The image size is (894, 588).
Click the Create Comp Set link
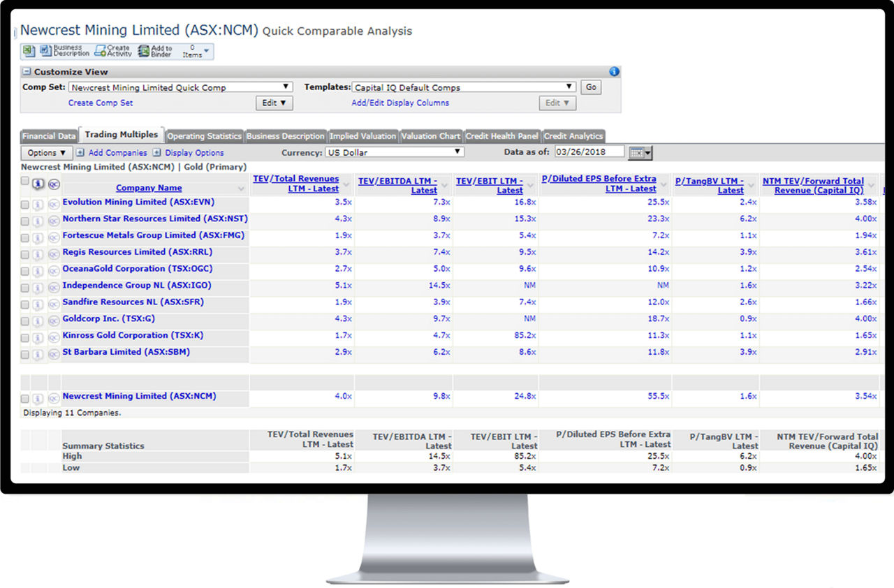coord(101,103)
